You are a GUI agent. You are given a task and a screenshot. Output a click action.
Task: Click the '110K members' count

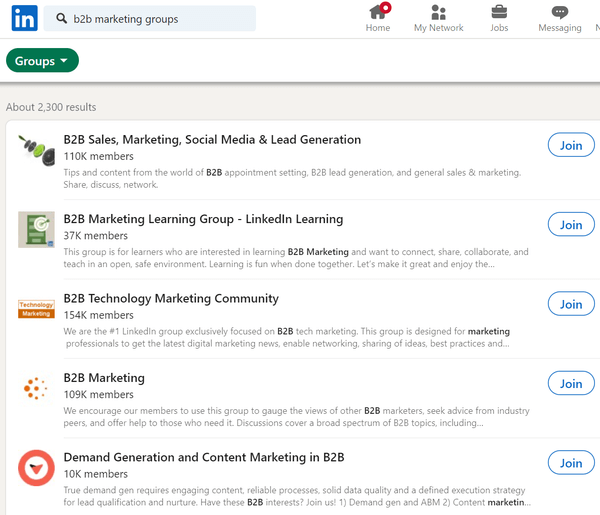click(98, 156)
